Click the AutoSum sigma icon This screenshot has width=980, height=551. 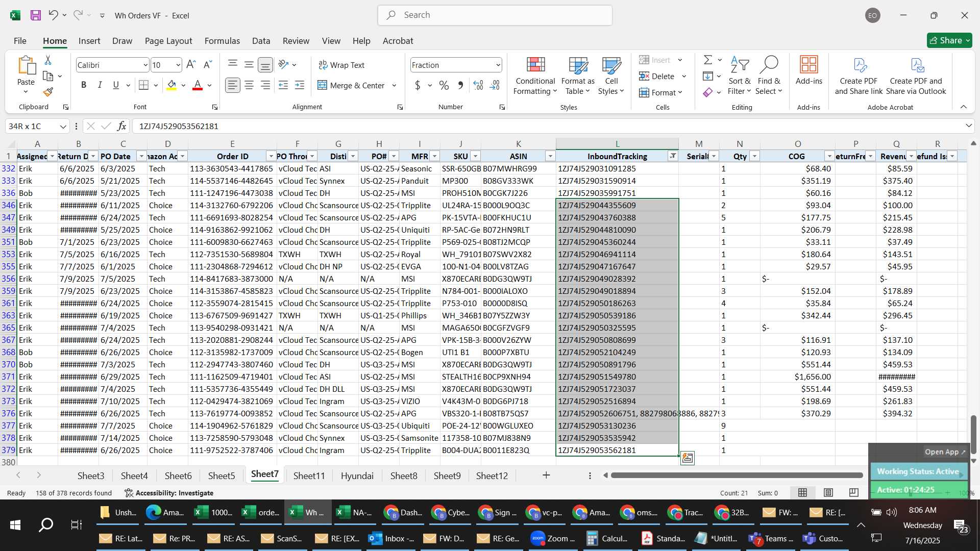708,60
